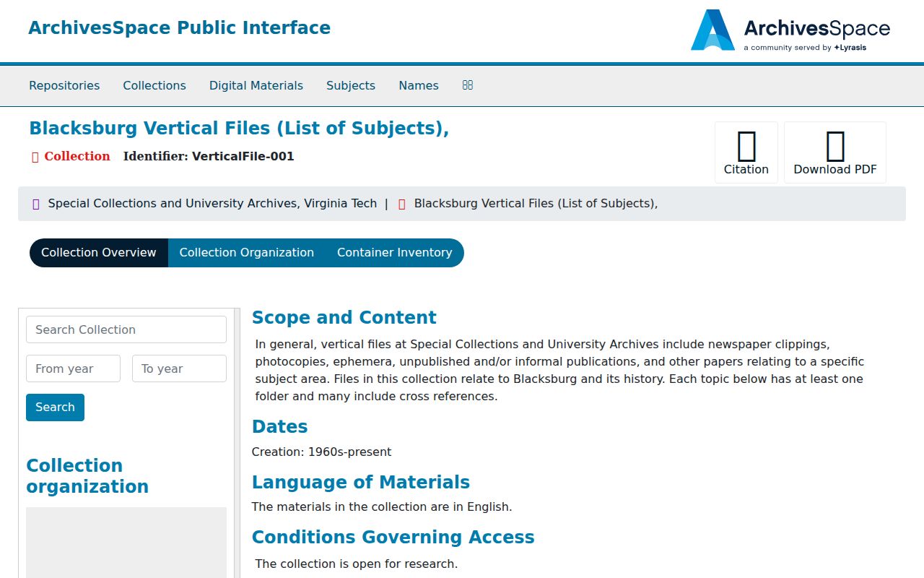This screenshot has width=924, height=578.
Task: Click the Identifier VerticalFile-001 text
Action: pyautogui.click(x=209, y=156)
